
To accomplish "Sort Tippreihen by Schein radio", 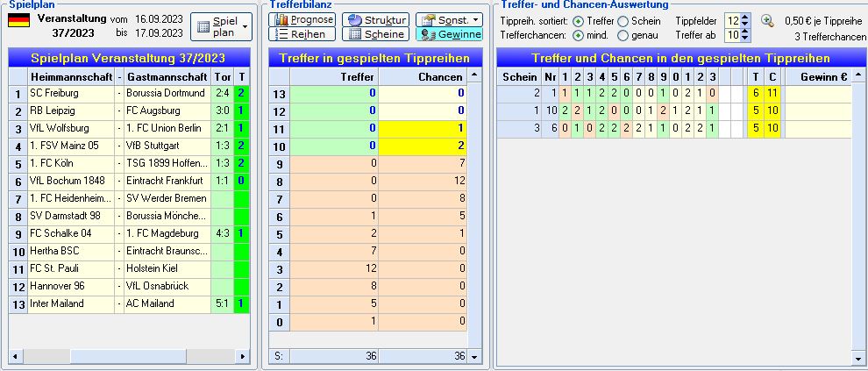I will [x=623, y=22].
